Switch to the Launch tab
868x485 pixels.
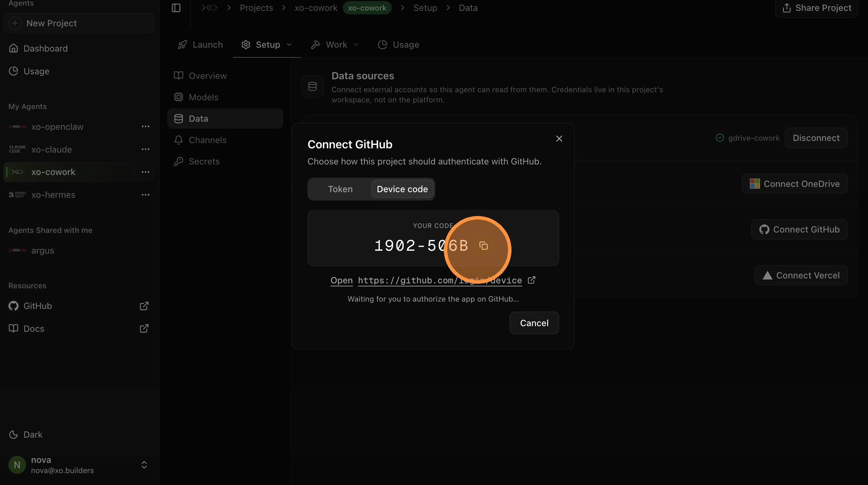201,45
